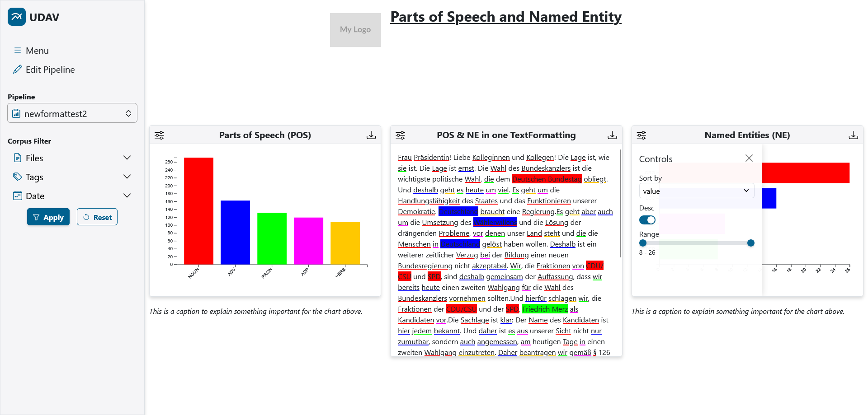Download the Parts of Speech chart
Screen dimensions: 868x415
(371, 135)
